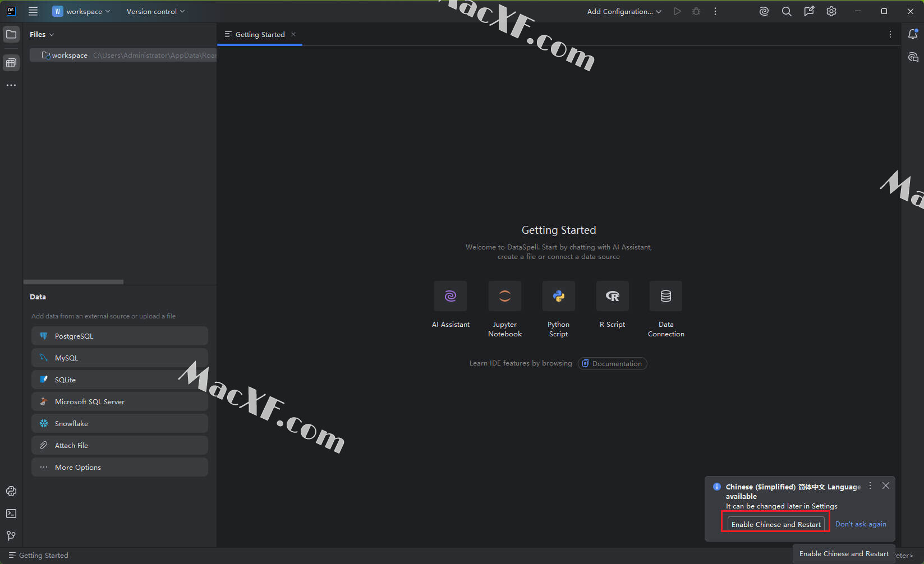This screenshot has width=924, height=564.
Task: Click Attach File in Data panel
Action: click(x=119, y=445)
